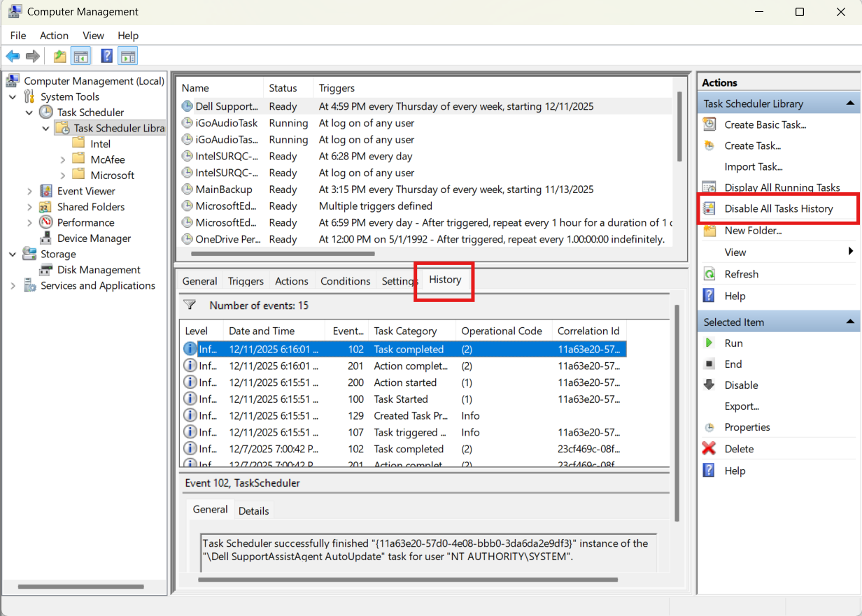Open Disk Management in the tree
The image size is (862, 616).
[x=99, y=270]
